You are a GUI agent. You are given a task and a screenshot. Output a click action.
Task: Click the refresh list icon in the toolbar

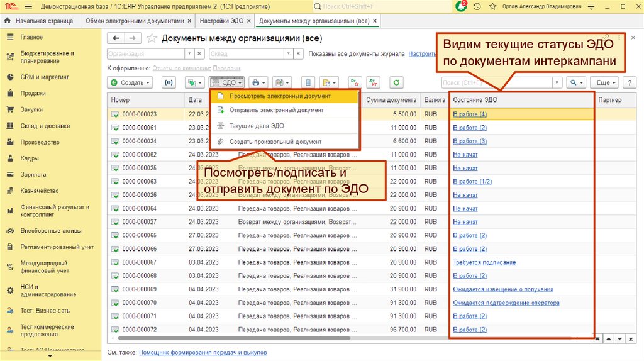[x=396, y=82]
